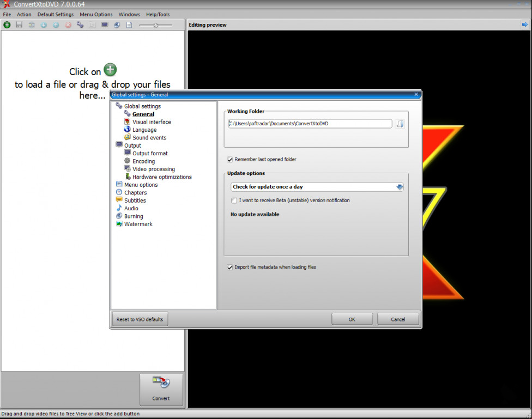Select Chapters settings
The image size is (532, 419).
(135, 192)
